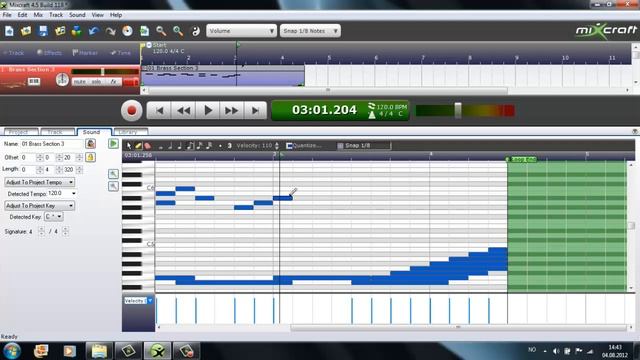Screen dimensions: 640x360
Task: Click the Brass Section 3 track volume slider
Action: pos(103,72)
